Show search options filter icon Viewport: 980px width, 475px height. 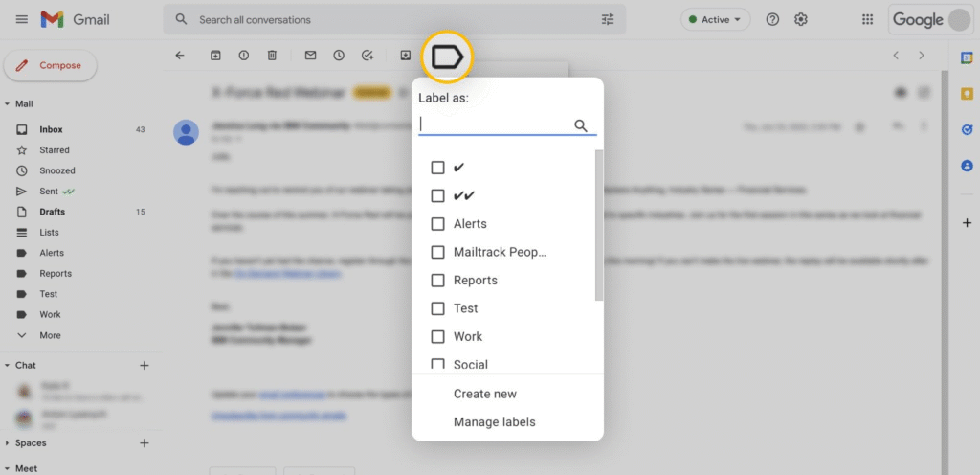tap(608, 19)
